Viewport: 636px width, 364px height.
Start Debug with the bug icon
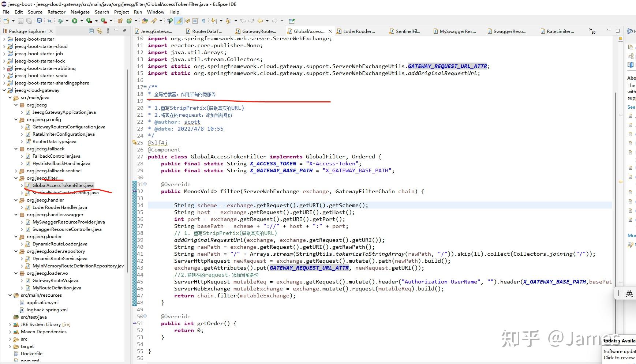coord(60,21)
